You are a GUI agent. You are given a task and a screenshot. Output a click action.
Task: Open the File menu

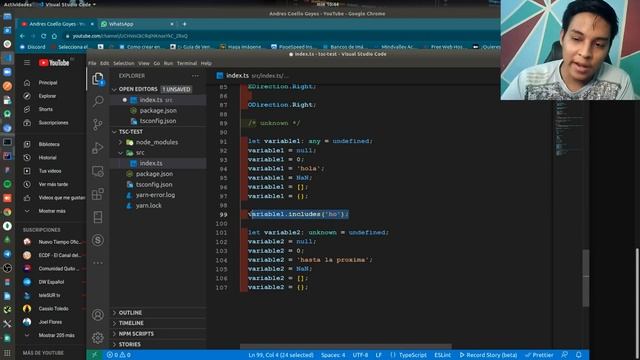[92, 63]
